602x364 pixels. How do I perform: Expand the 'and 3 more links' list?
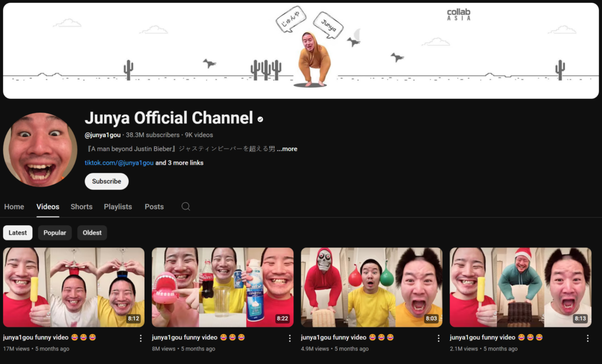[179, 163]
